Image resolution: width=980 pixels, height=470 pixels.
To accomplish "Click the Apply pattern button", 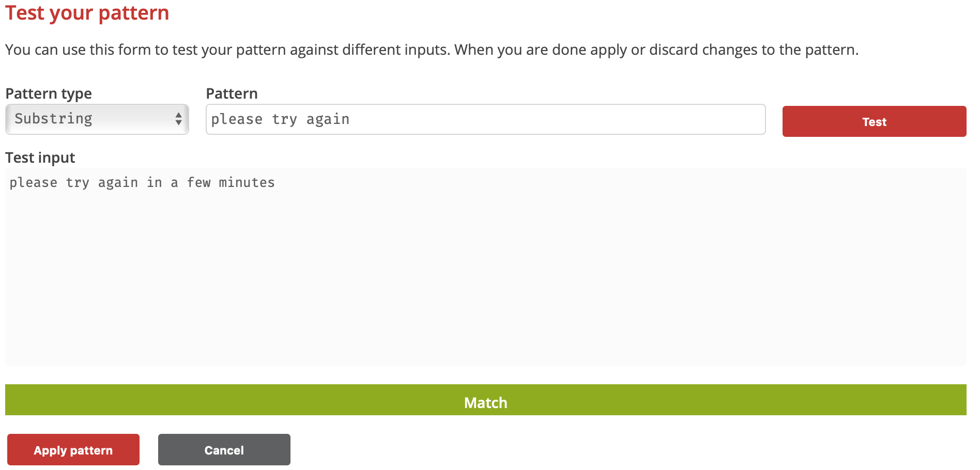I will point(73,450).
